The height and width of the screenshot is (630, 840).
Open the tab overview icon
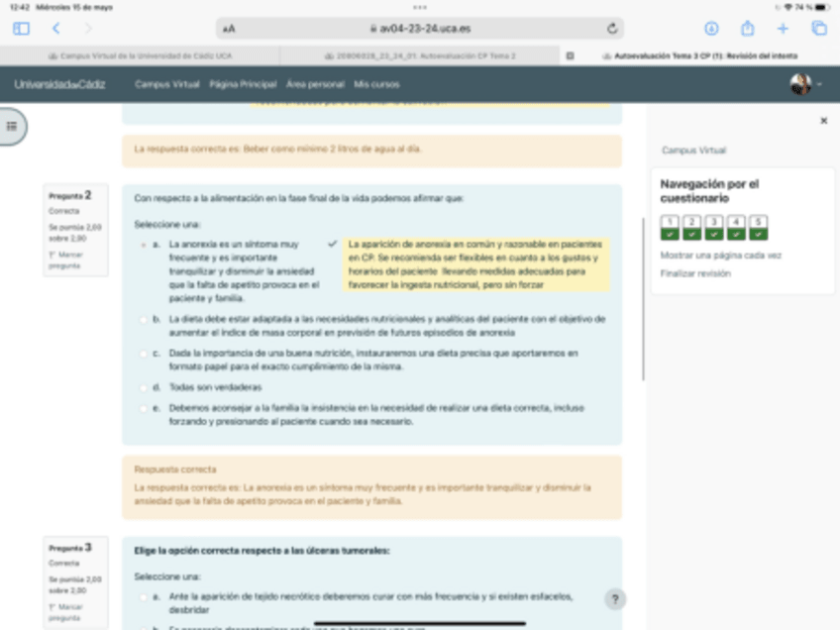pos(819,29)
